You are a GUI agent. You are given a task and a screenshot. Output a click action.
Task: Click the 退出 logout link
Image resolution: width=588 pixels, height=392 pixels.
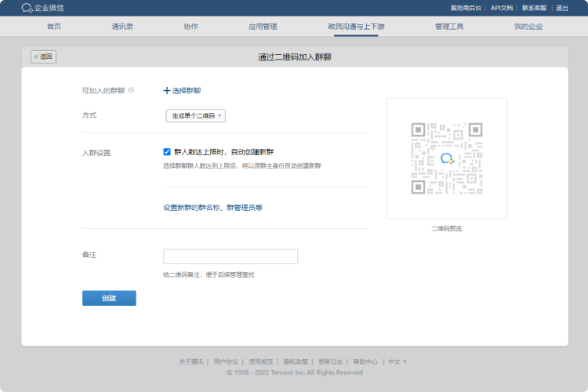[562, 8]
